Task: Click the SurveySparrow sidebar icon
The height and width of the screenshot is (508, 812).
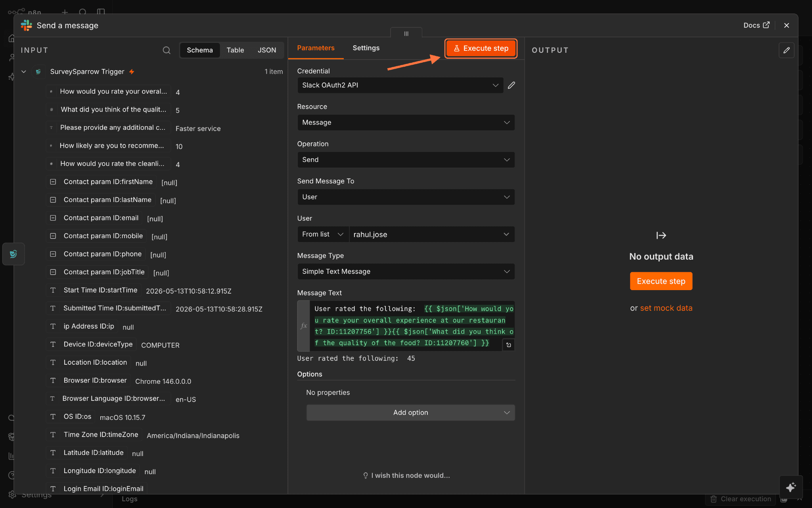Action: coord(13,254)
